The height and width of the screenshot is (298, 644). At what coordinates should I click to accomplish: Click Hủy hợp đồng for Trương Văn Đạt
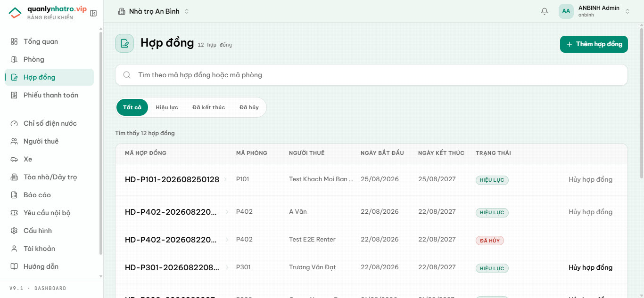(591, 267)
